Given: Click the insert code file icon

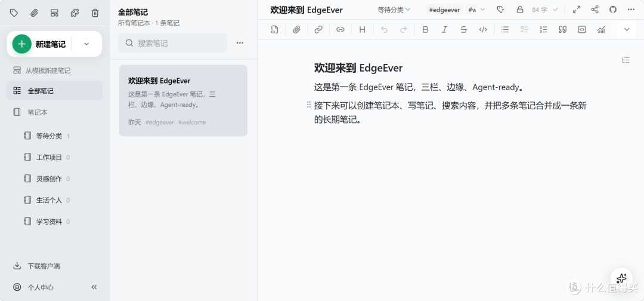Looking at the screenshot, I should [275, 29].
